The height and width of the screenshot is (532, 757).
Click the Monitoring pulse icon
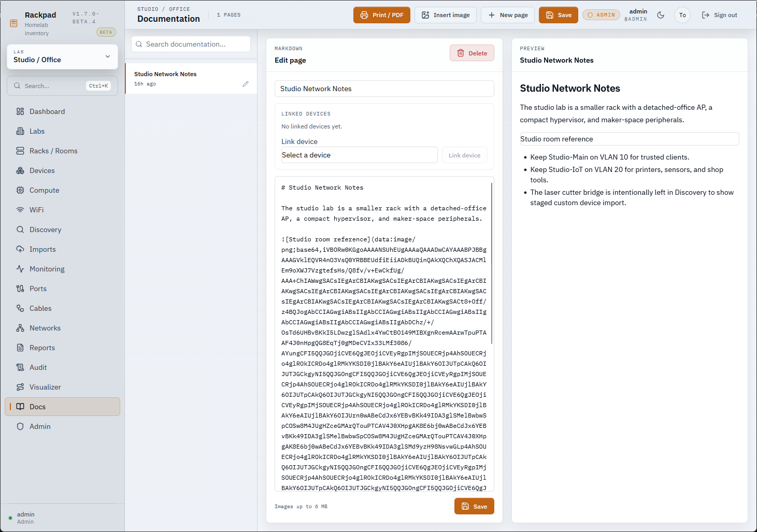coord(20,269)
